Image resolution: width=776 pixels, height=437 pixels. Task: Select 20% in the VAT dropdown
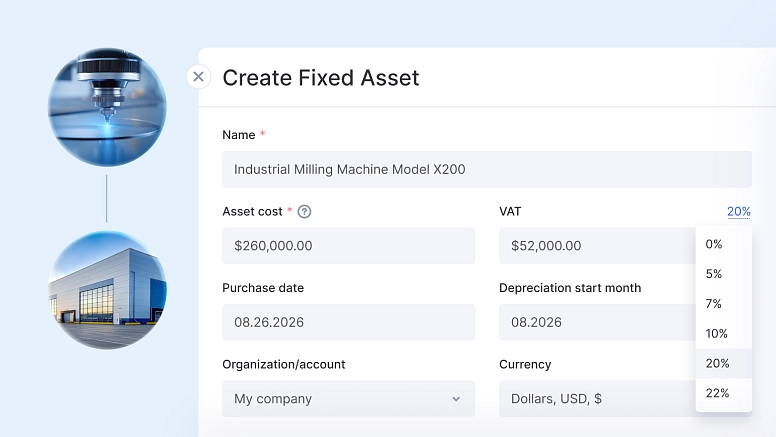tap(724, 363)
